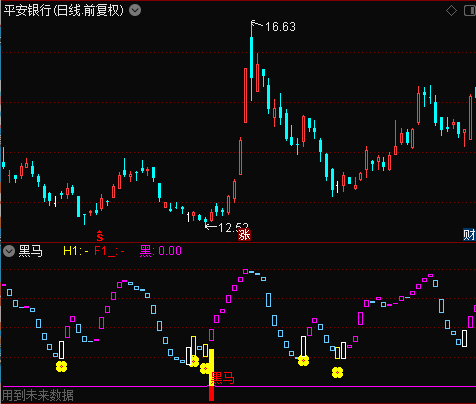Viewport: 476px width, 404px height.
Task: Click the leftmost yellow flower signal marker
Action: coord(61,366)
